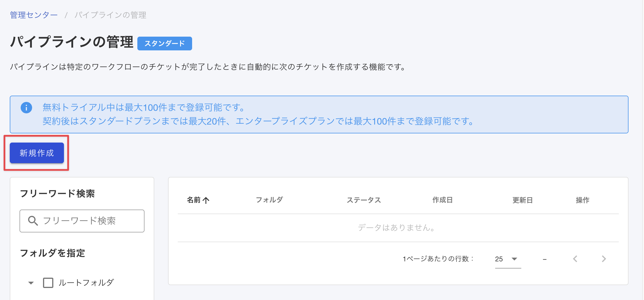Click the 新規作成 button
The width and height of the screenshot is (644, 300).
pyautogui.click(x=37, y=153)
